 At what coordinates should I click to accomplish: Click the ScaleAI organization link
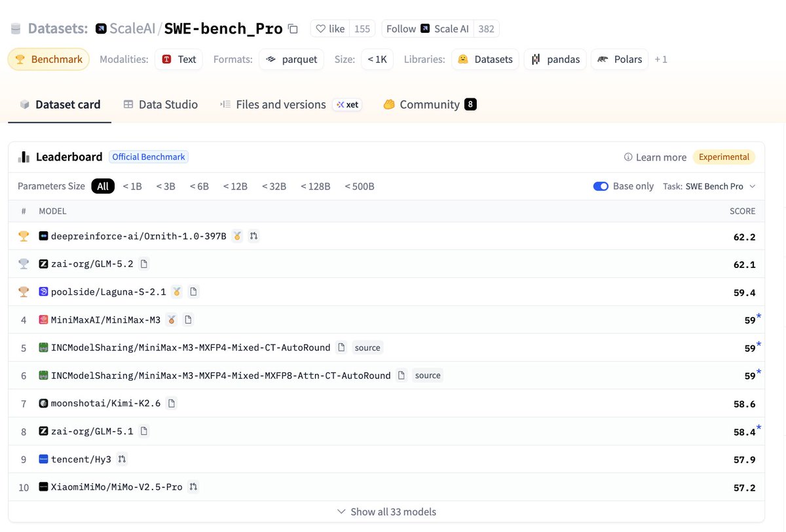(132, 29)
